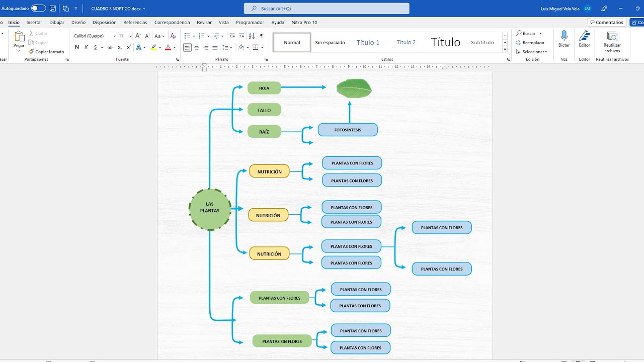Open font color dropdown arrow
Screen dimensions: 644x362
point(174,47)
